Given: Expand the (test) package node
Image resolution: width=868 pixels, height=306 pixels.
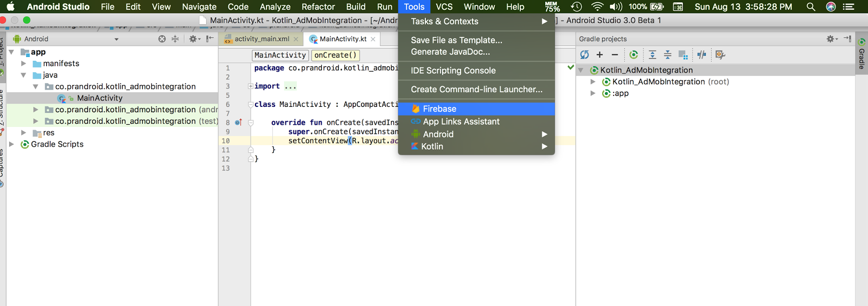Looking at the screenshot, I should [35, 121].
